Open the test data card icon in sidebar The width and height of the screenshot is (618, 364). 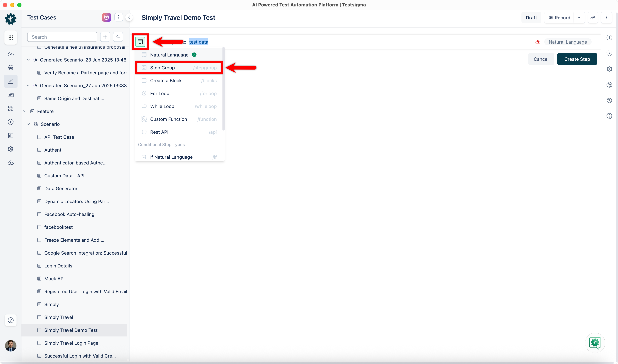click(11, 95)
